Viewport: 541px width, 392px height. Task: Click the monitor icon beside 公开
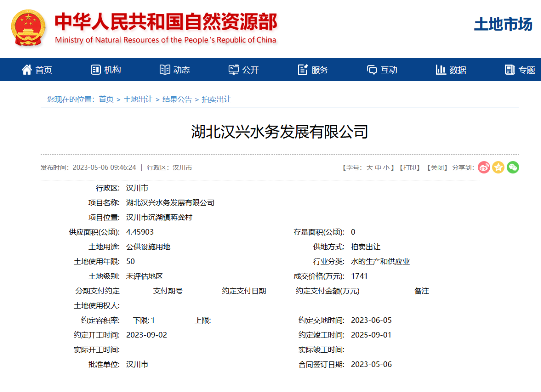pyautogui.click(x=234, y=70)
